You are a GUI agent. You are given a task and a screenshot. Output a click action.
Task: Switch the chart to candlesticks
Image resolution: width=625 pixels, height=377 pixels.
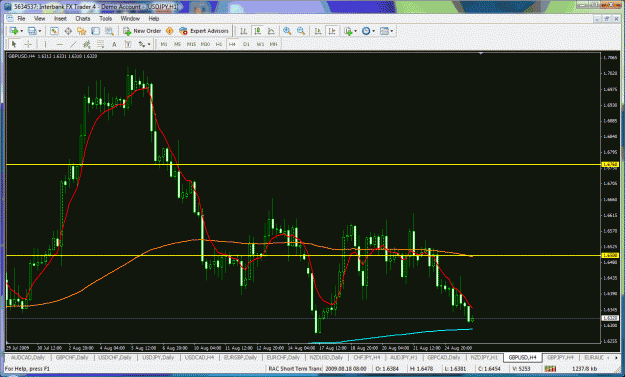(x=257, y=31)
